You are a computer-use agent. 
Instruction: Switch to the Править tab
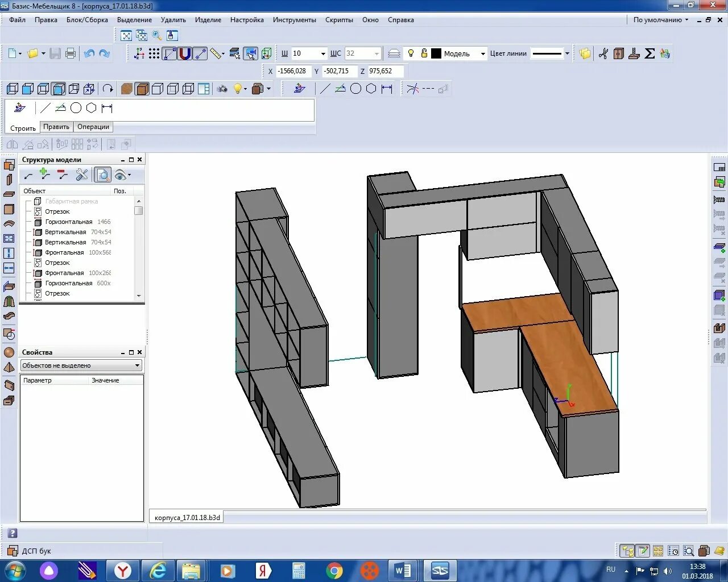pyautogui.click(x=56, y=127)
